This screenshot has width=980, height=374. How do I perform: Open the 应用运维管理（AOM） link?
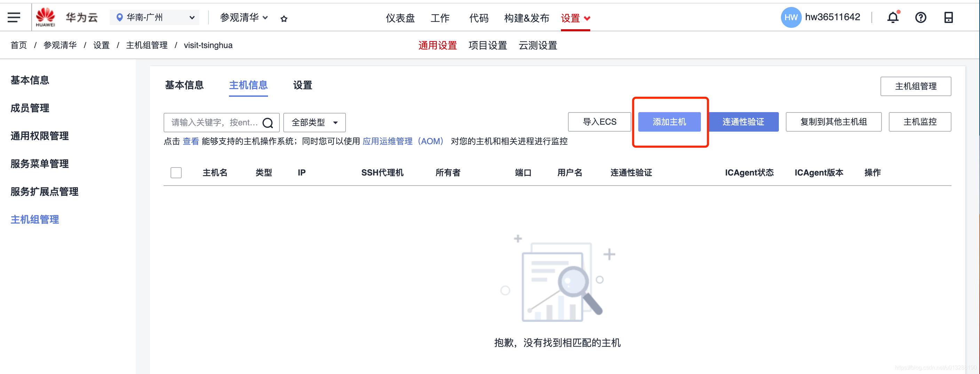[403, 141]
